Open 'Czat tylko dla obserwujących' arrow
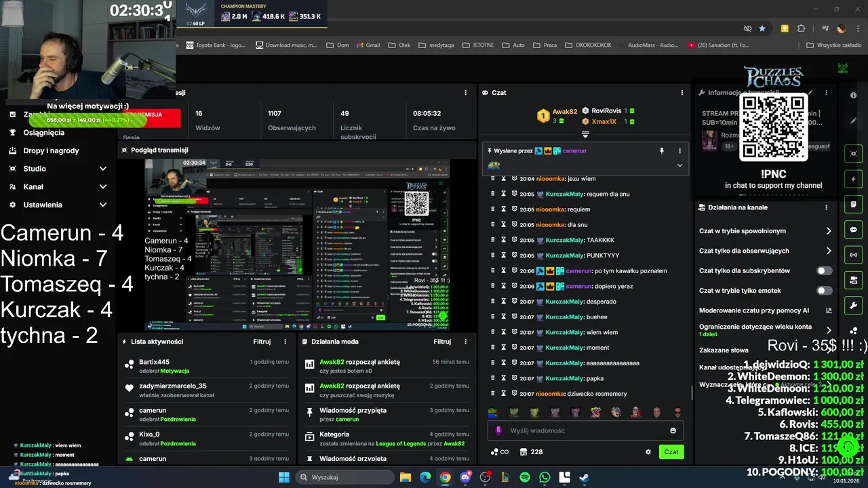The height and width of the screenshot is (488, 868). (x=829, y=251)
